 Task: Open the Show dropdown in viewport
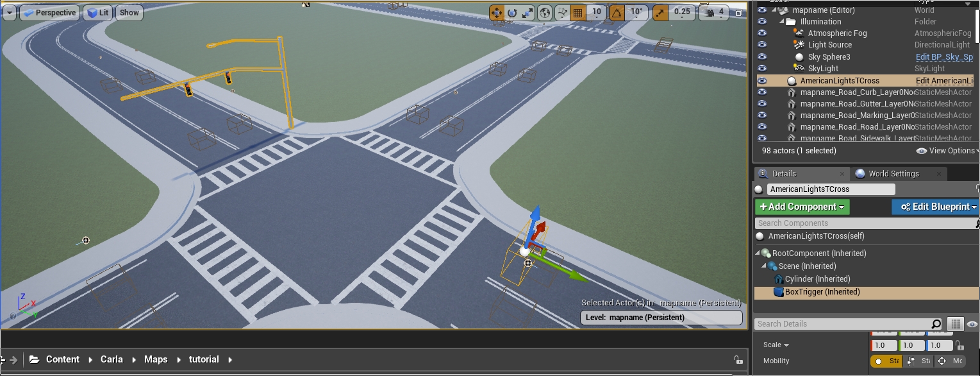click(129, 12)
